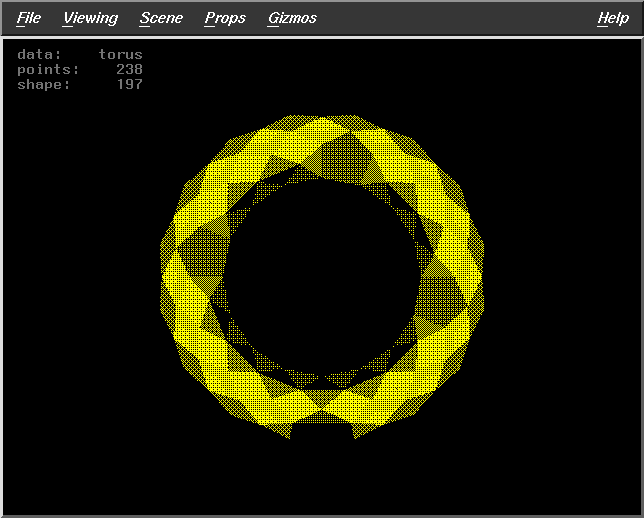Screen dimensions: 644x518
Task: Click the shape count '197'
Action: 130,84
